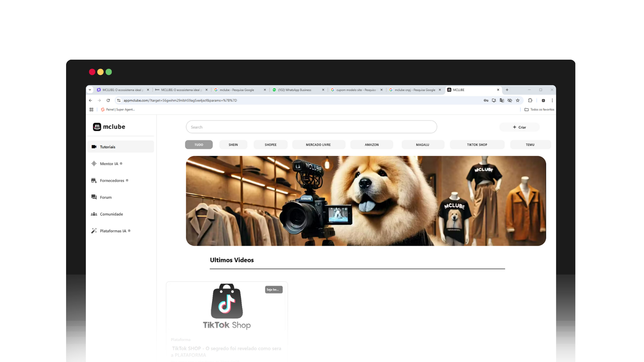Click the red mockup window dot

tap(92, 72)
